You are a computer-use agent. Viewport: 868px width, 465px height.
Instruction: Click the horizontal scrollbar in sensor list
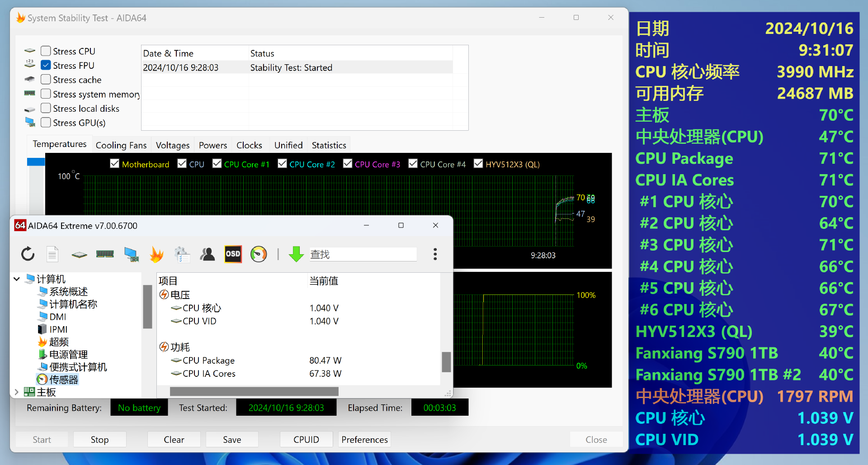[254, 391]
